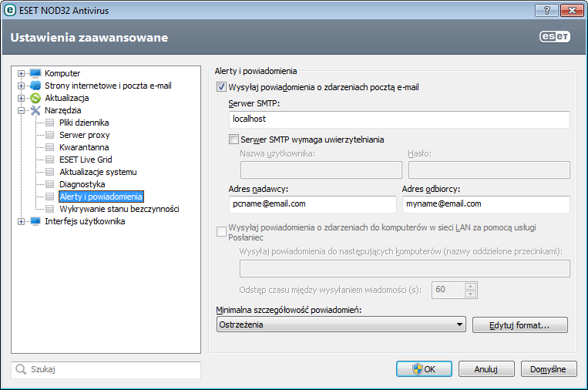The image size is (588, 390).
Task: Click the Nazwa użytkownika field
Action: (x=321, y=170)
